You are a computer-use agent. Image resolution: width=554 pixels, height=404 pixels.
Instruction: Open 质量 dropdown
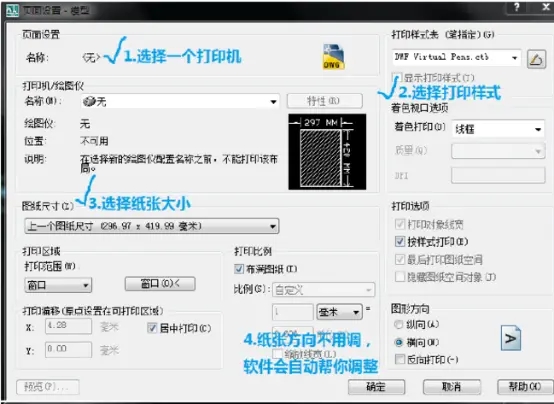(x=498, y=151)
